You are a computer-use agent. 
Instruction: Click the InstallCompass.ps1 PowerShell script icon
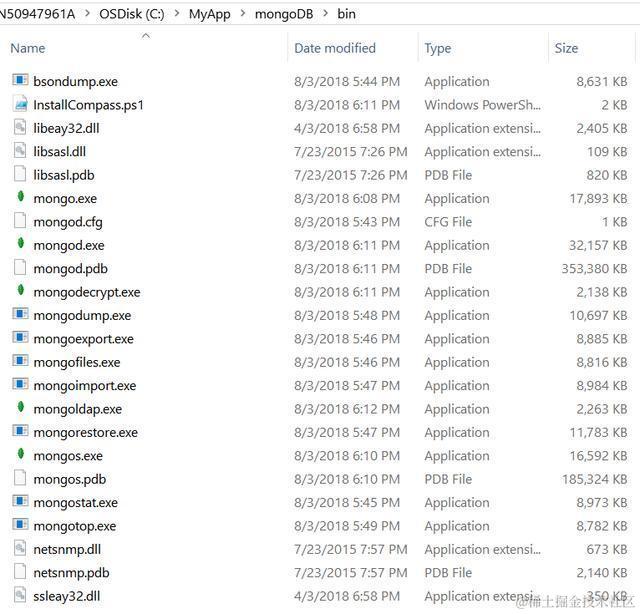click(20, 103)
